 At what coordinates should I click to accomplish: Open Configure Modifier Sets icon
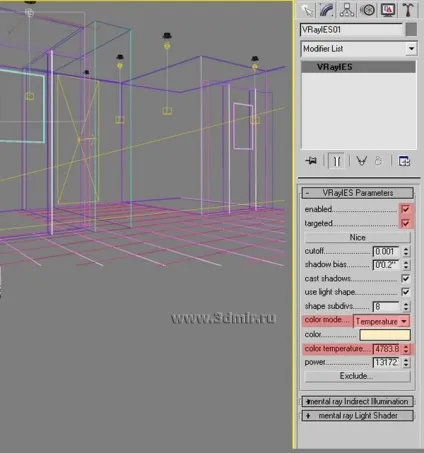click(x=404, y=161)
